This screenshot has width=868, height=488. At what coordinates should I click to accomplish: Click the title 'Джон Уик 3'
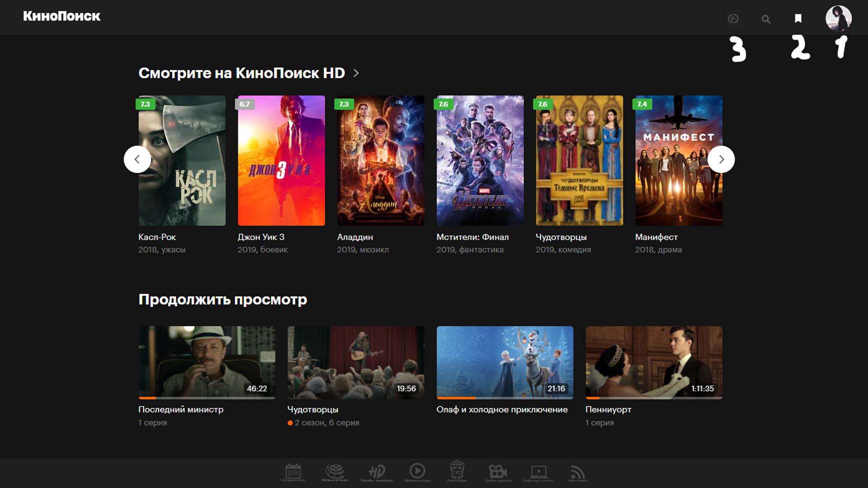click(x=261, y=237)
